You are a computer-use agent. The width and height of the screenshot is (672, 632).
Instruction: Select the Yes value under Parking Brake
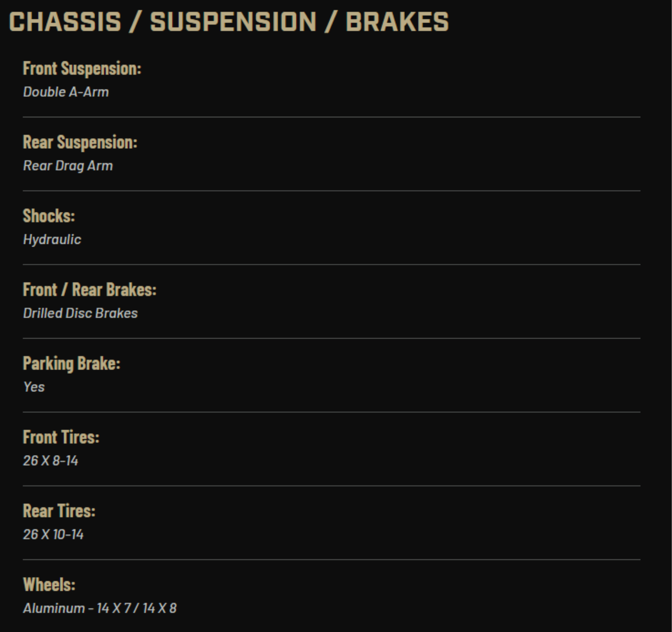(34, 387)
